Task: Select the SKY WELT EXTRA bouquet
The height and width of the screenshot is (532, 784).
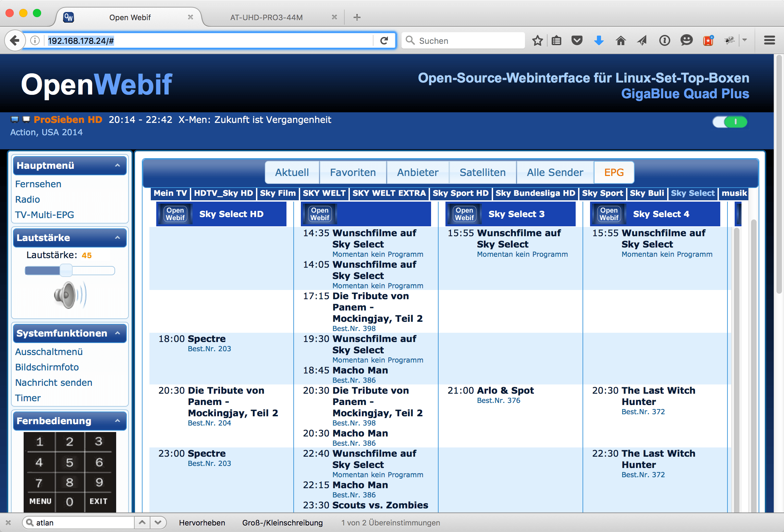Action: (389, 193)
